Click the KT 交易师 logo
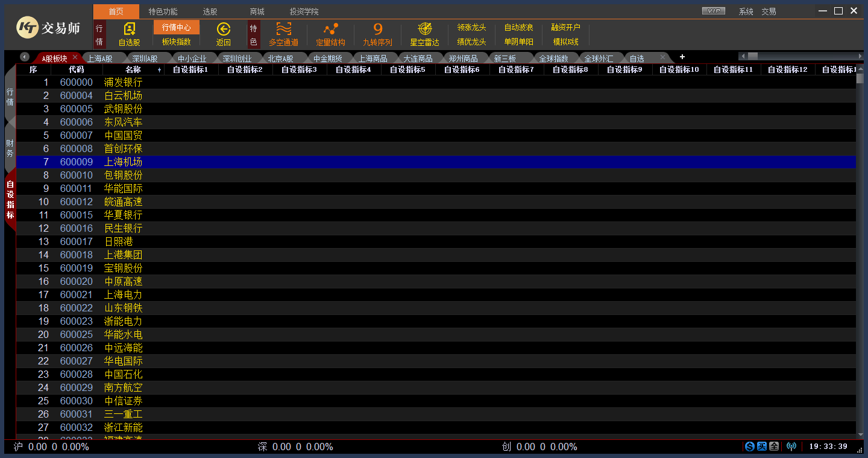The height and width of the screenshot is (458, 868). 48,27
